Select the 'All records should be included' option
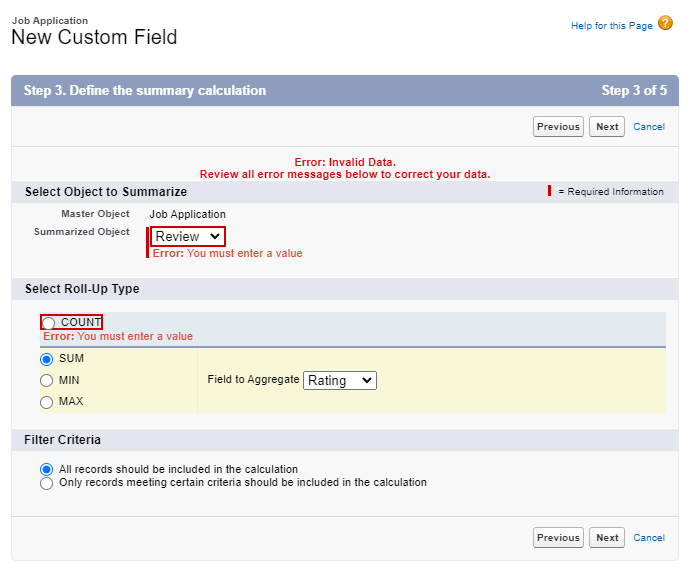Screen dimensions: 688x572 click(x=46, y=469)
